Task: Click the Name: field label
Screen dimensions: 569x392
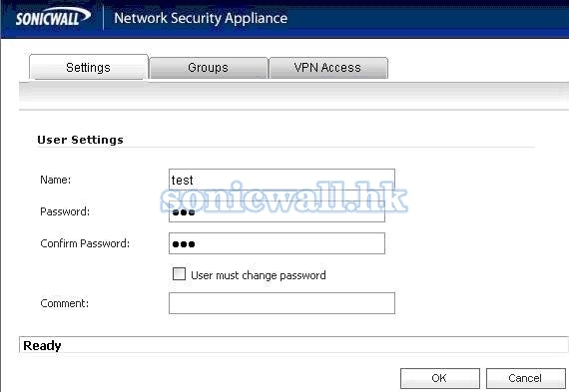Action: [x=56, y=180]
